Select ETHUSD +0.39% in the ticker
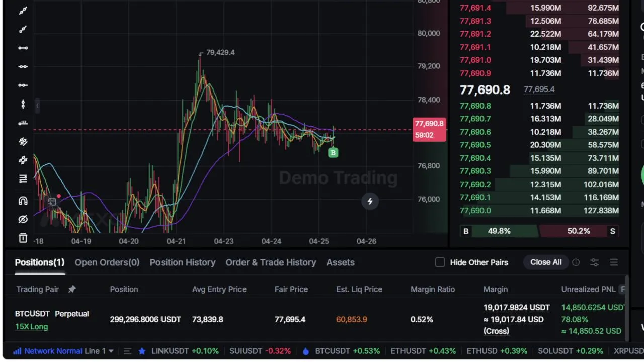Image resolution: width=644 pixels, height=362 pixels. coord(497,351)
